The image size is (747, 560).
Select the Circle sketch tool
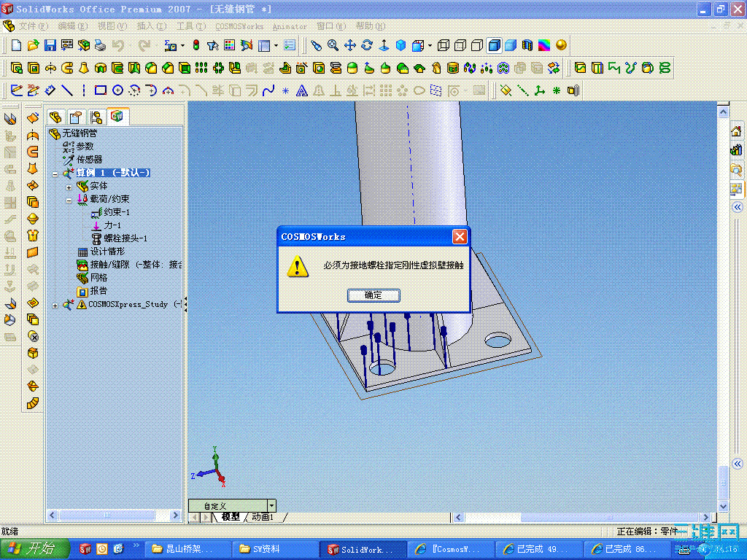tap(117, 90)
